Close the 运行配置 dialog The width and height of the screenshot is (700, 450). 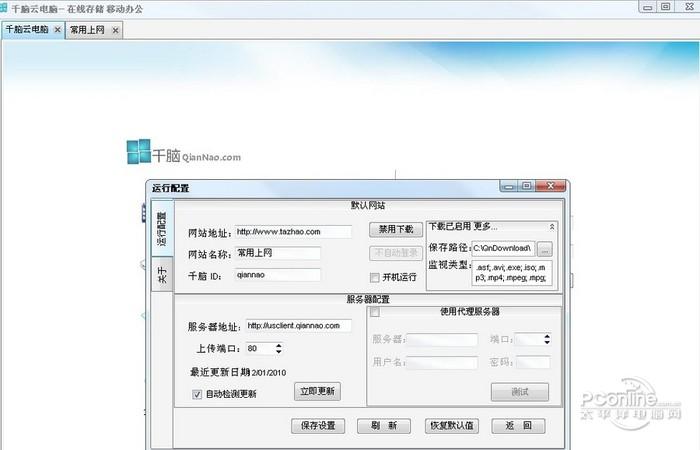pos(551,186)
